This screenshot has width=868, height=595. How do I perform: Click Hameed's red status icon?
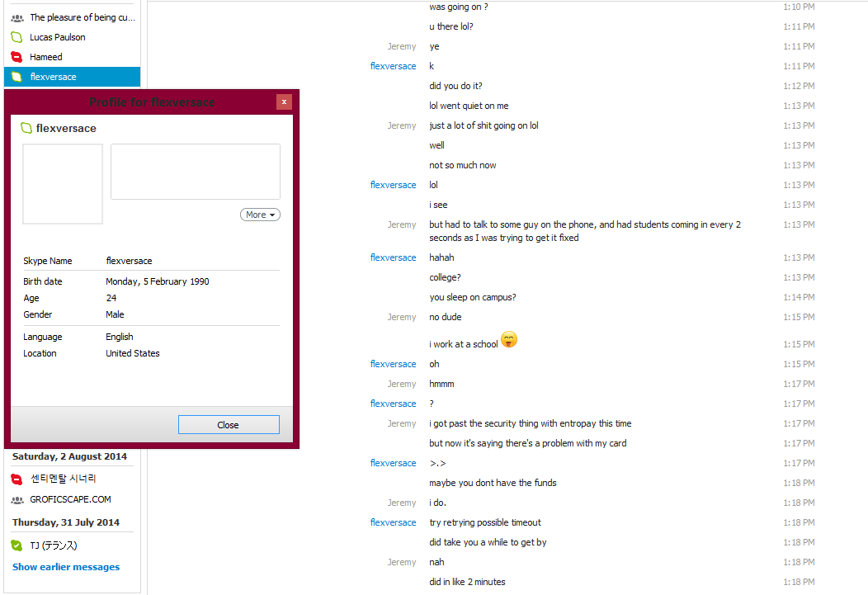pyautogui.click(x=17, y=57)
